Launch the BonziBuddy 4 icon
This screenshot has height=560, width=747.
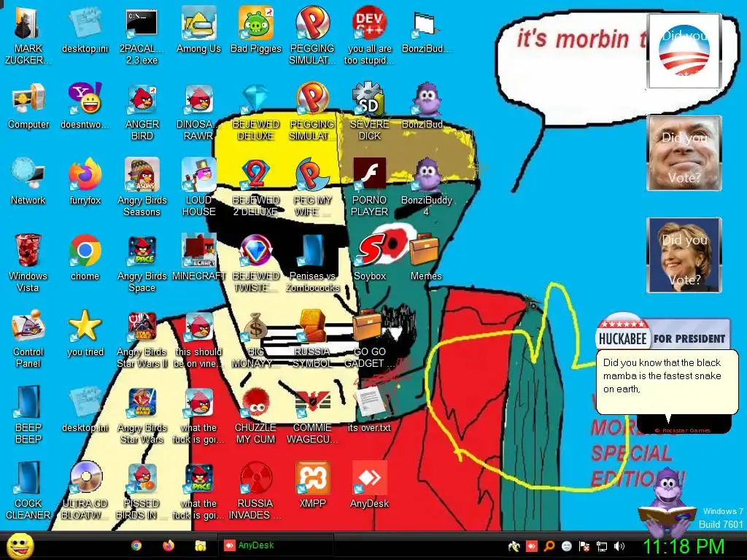click(426, 175)
